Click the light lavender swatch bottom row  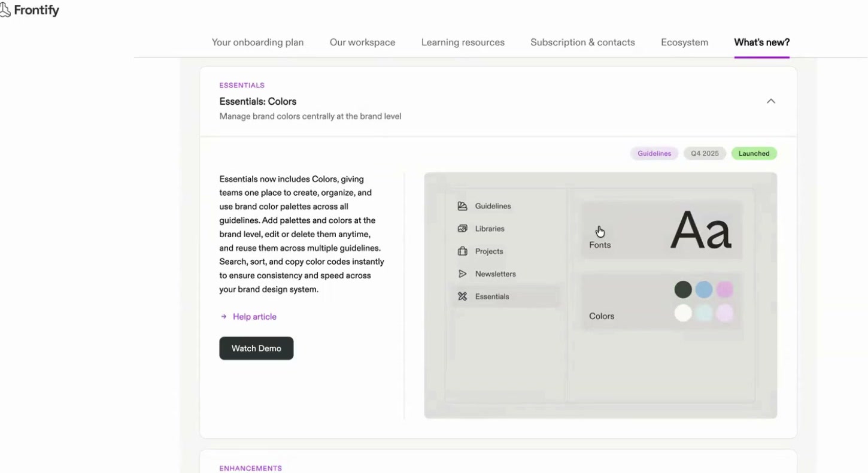725,313
